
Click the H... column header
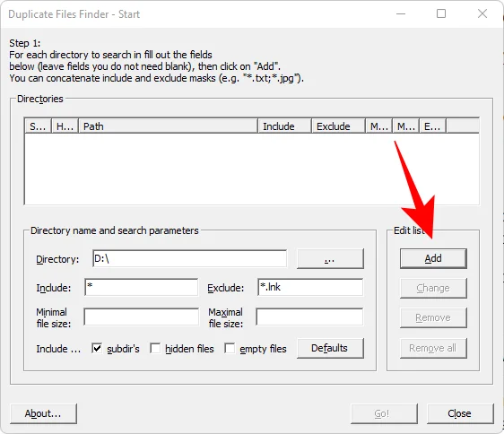[65, 126]
